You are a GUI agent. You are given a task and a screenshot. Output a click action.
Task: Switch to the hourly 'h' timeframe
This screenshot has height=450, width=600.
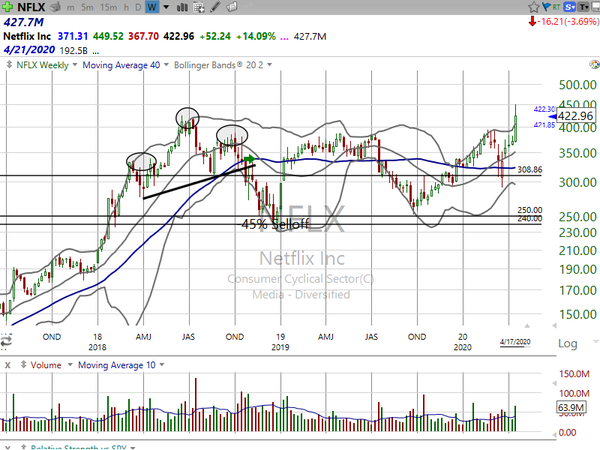[x=126, y=7]
